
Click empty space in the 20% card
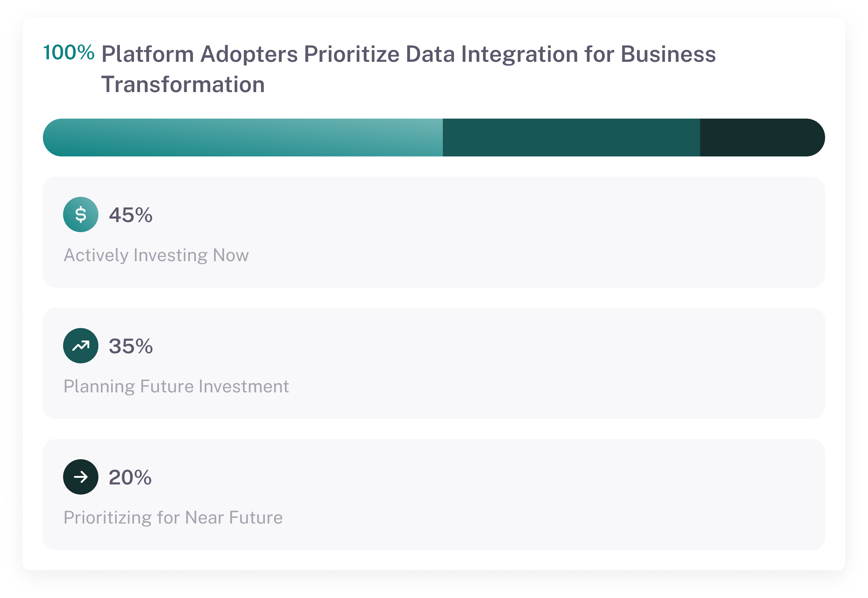point(525,495)
